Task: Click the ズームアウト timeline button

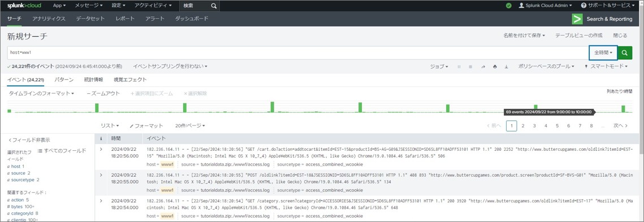Action: pos(103,94)
